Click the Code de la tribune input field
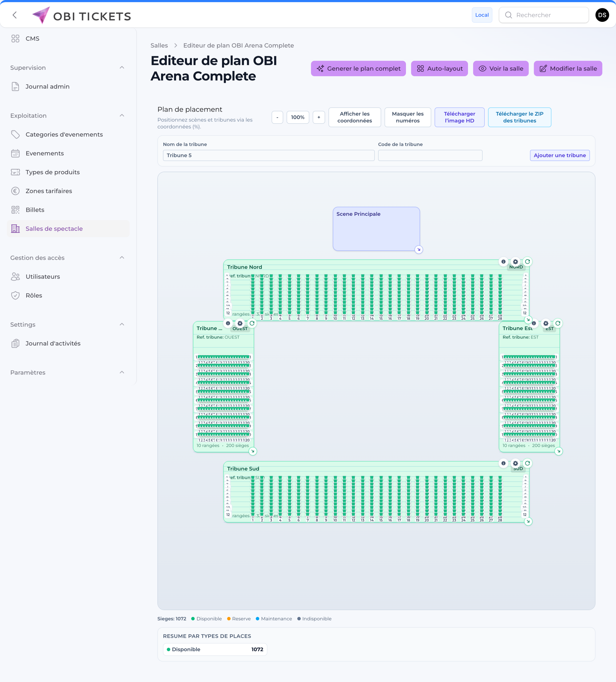Screen dimensions: 616x682 [x=430, y=155]
